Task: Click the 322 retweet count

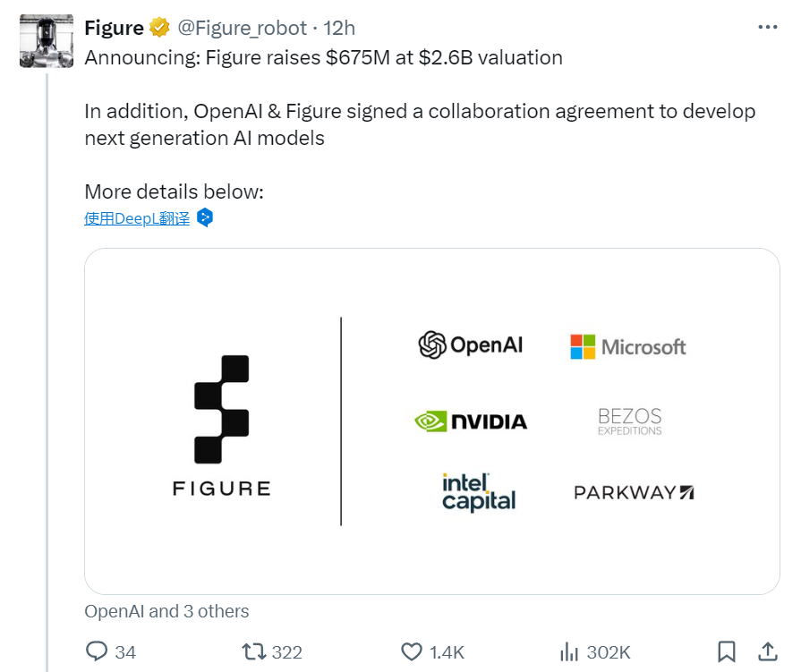Action: 286,652
